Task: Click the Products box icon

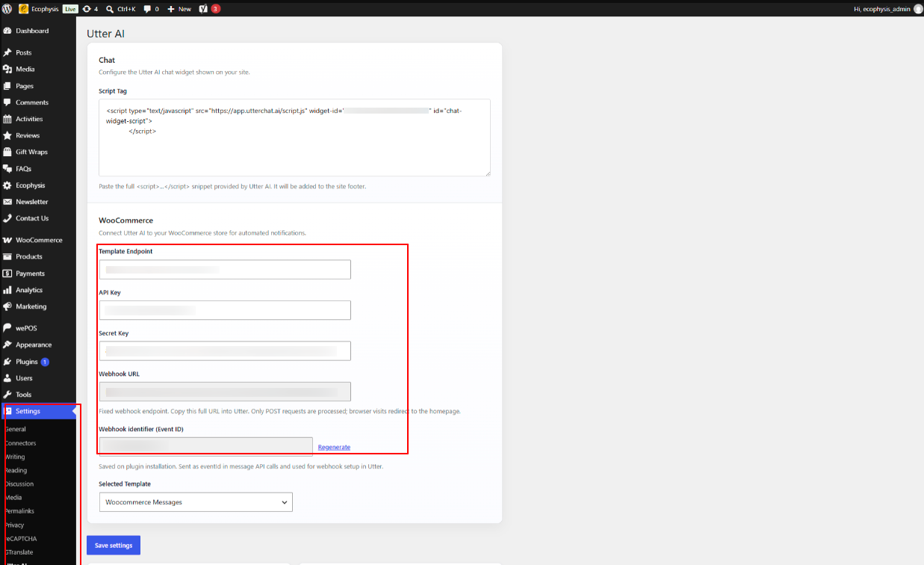Action: tap(7, 256)
